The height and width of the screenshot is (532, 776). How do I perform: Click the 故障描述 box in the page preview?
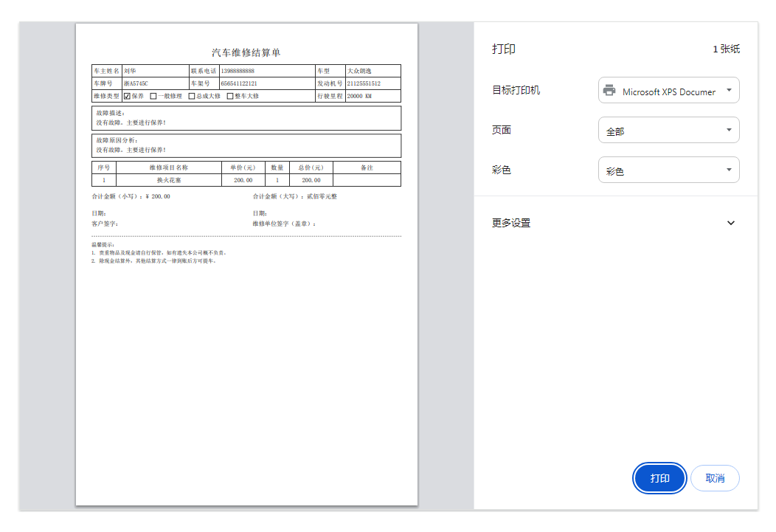[246, 118]
